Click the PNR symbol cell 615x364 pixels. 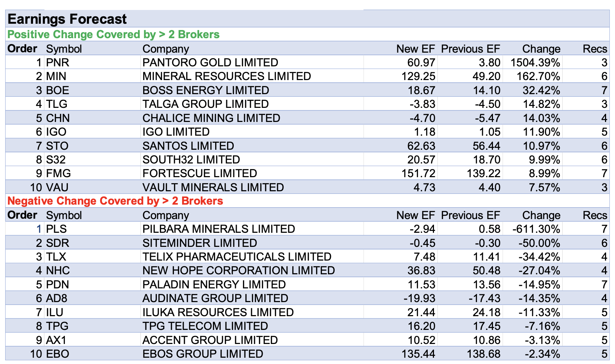point(58,62)
